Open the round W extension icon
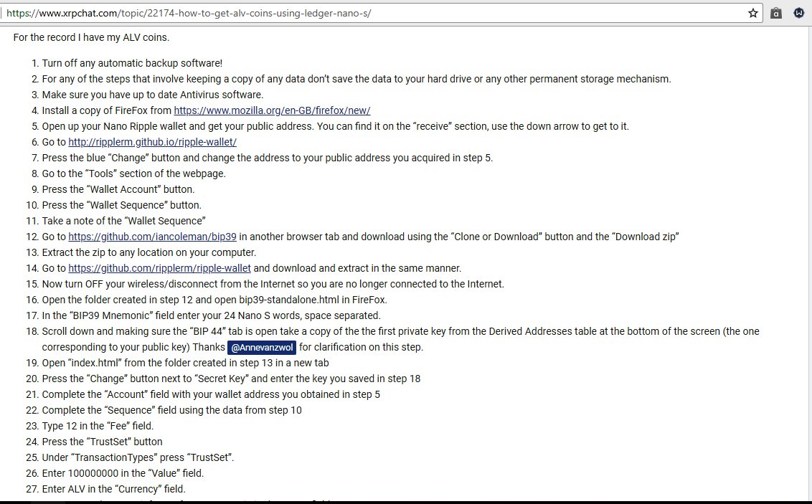The height and width of the screenshot is (504, 812). 799,13
